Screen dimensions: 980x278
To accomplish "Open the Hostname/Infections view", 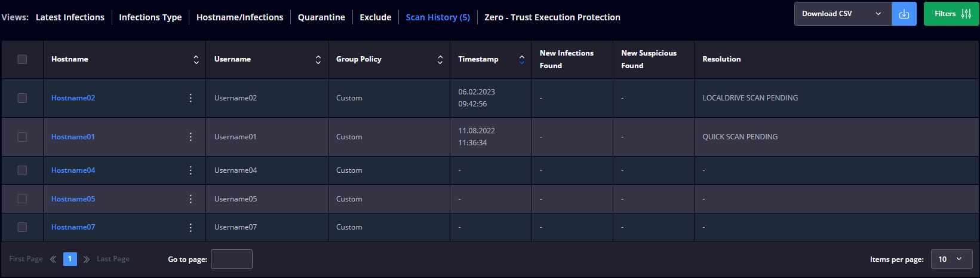I will pyautogui.click(x=240, y=17).
